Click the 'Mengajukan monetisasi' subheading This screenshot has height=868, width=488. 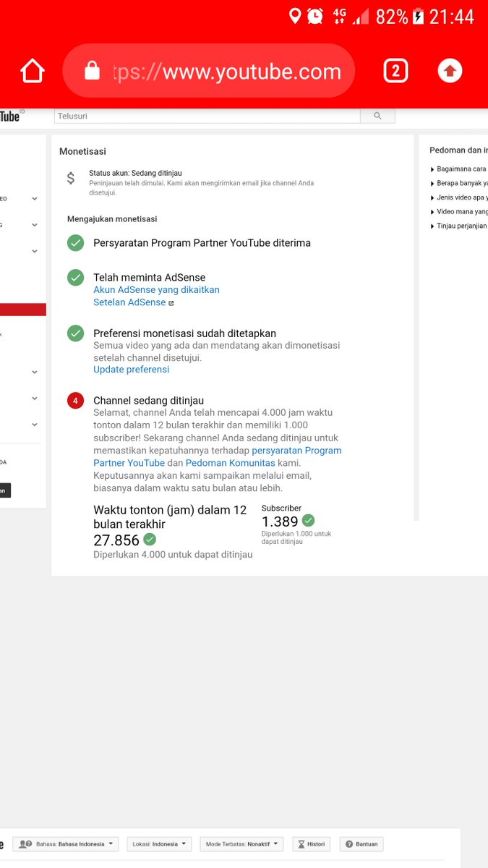point(112,218)
